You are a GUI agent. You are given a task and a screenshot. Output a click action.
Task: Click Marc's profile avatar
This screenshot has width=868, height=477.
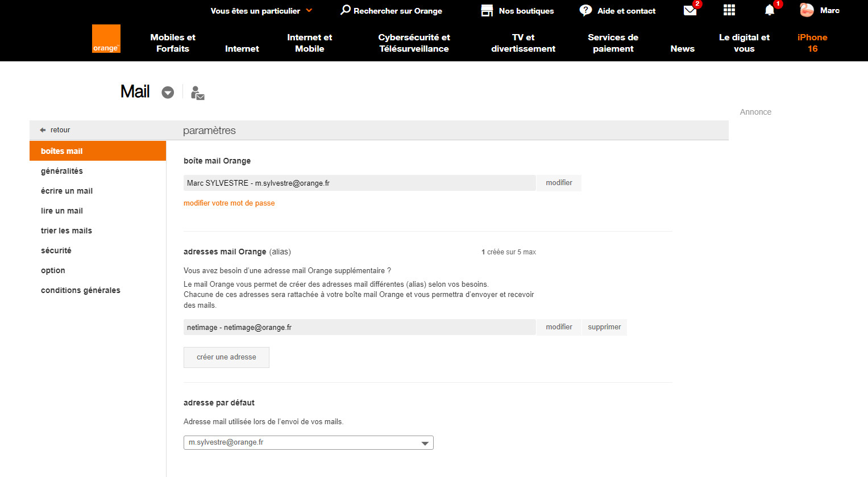coord(807,10)
